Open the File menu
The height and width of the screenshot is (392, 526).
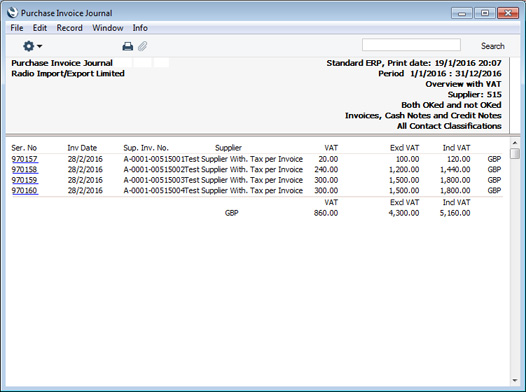(x=17, y=28)
